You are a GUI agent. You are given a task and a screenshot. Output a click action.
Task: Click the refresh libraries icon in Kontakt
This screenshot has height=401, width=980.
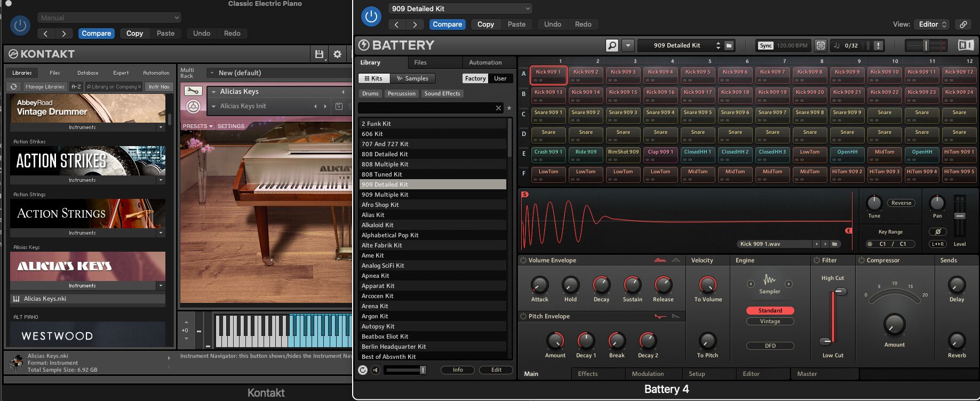14,86
